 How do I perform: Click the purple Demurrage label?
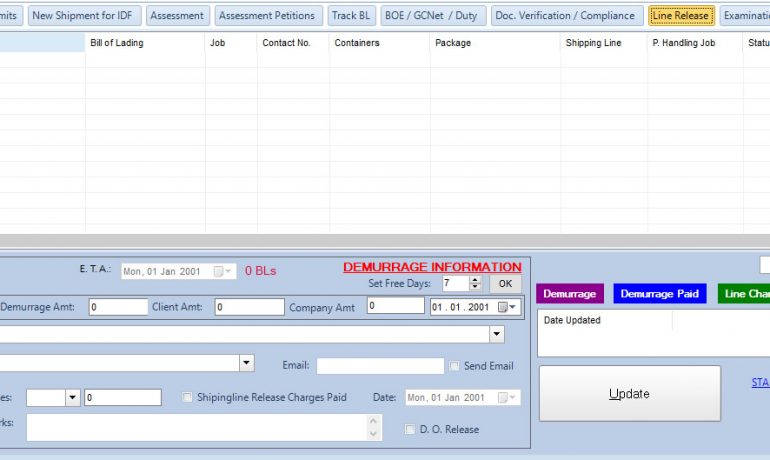pos(569,294)
